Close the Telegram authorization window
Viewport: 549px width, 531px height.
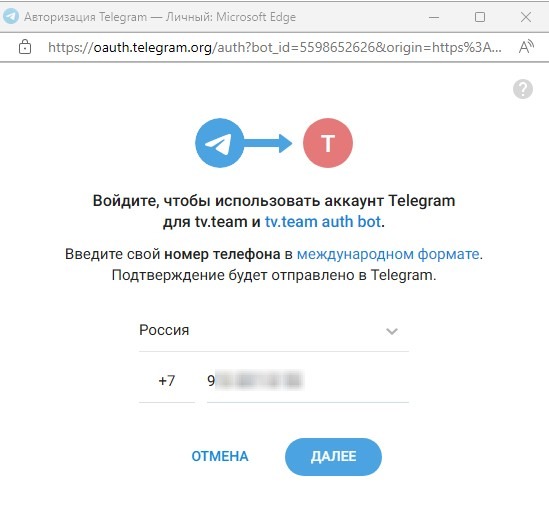526,17
